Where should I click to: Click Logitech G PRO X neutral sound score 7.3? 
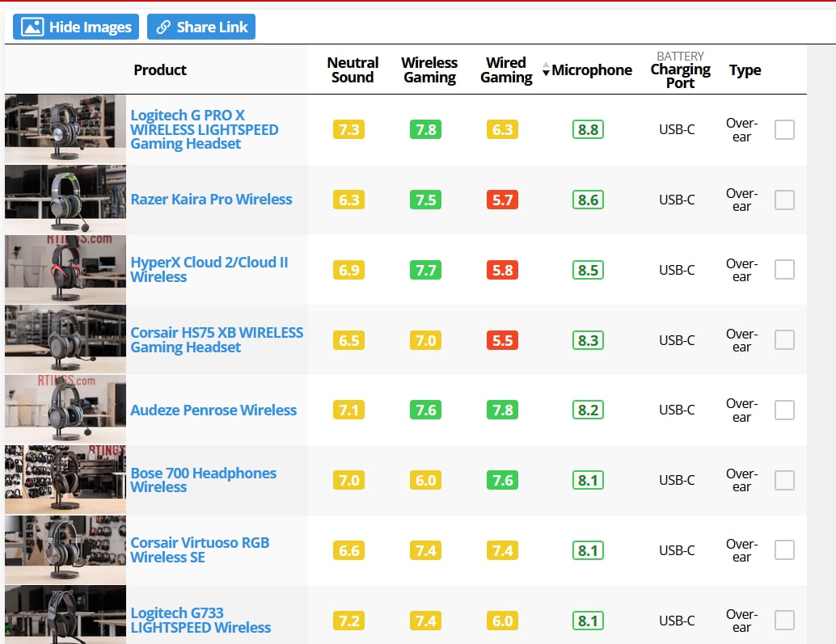[x=348, y=129]
